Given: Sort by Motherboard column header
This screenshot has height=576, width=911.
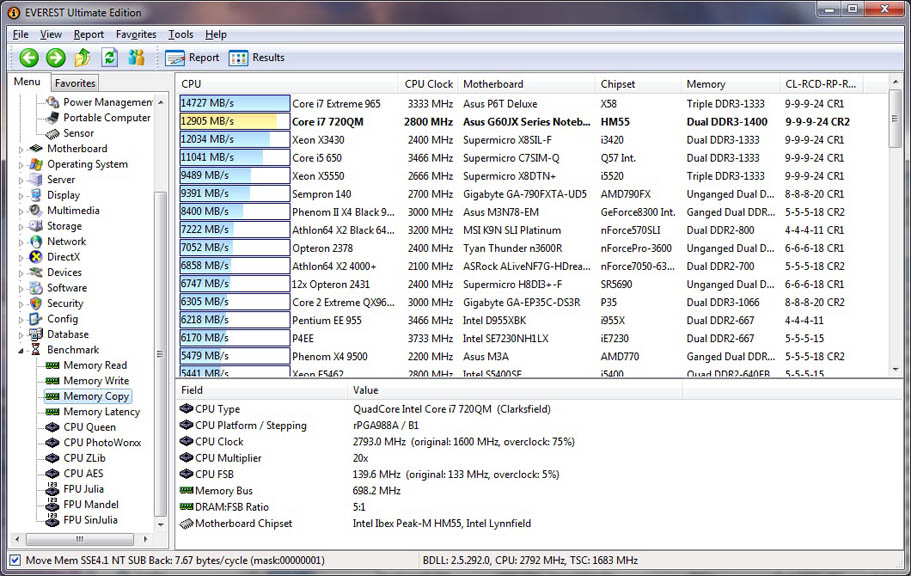Looking at the screenshot, I should click(x=526, y=84).
